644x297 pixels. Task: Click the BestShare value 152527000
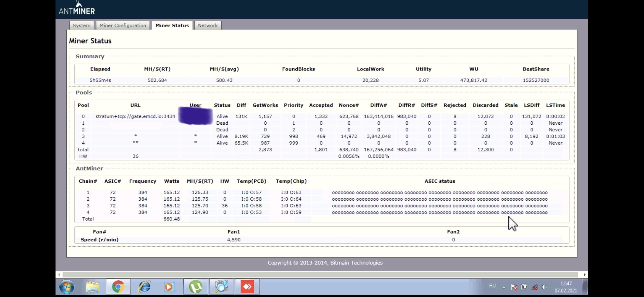(x=536, y=80)
